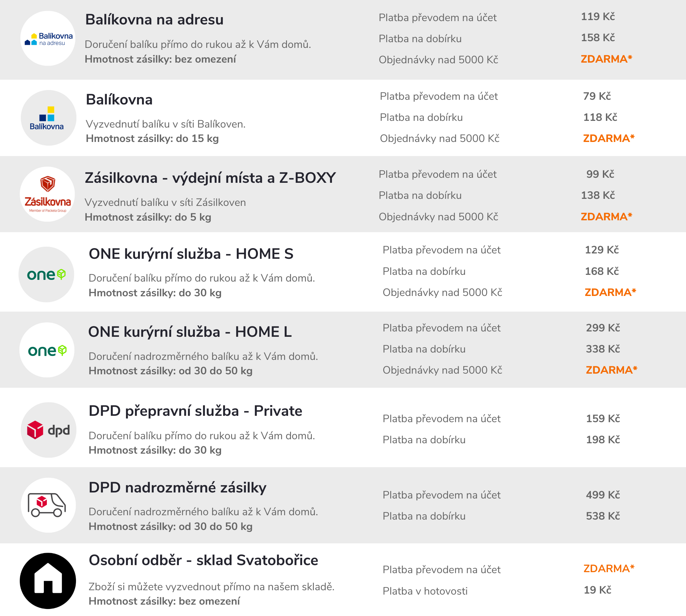The image size is (686, 616).
Task: Choose ONE kurýrní služba - HOME L heading
Action: (x=190, y=332)
